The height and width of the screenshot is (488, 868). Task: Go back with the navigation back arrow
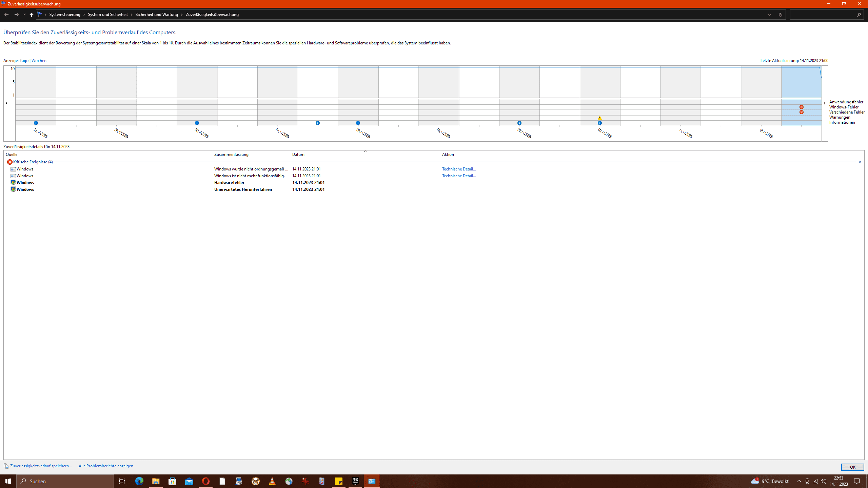coord(6,15)
